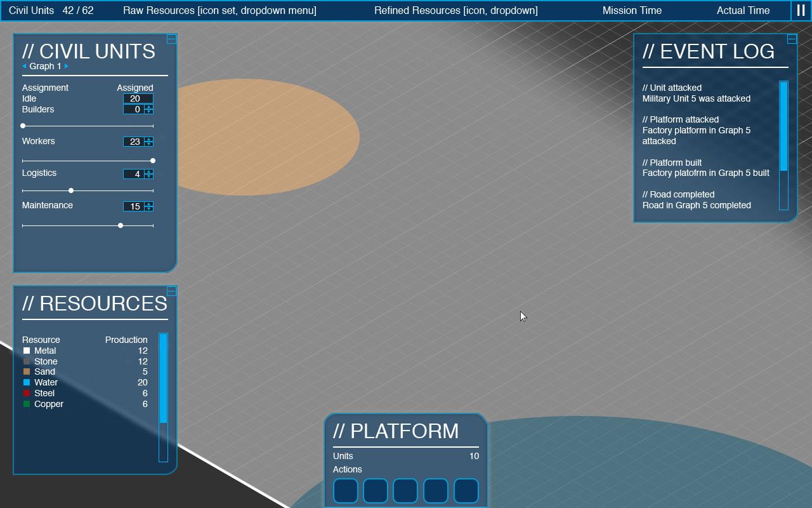Click the last Platform action slot
The width and height of the screenshot is (812, 508).
click(x=466, y=491)
